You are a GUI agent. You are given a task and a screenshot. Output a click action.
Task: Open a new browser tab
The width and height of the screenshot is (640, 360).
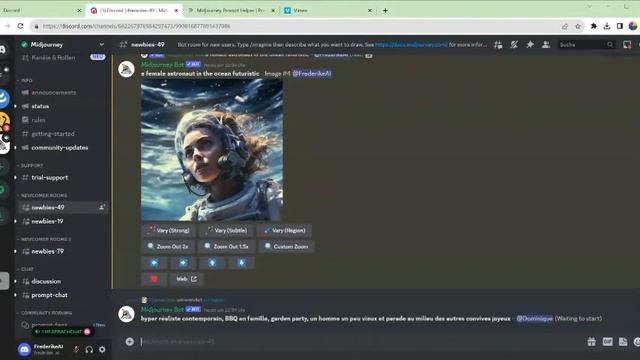pos(385,10)
